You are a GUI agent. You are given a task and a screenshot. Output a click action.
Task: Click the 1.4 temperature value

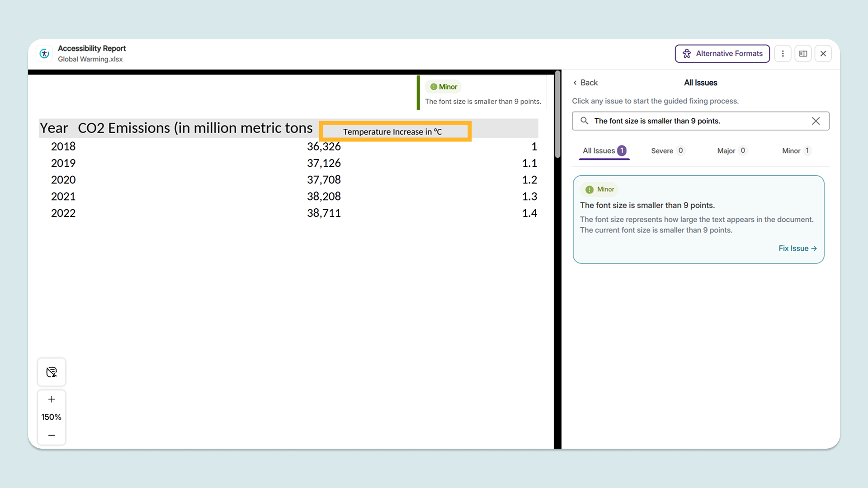(529, 213)
